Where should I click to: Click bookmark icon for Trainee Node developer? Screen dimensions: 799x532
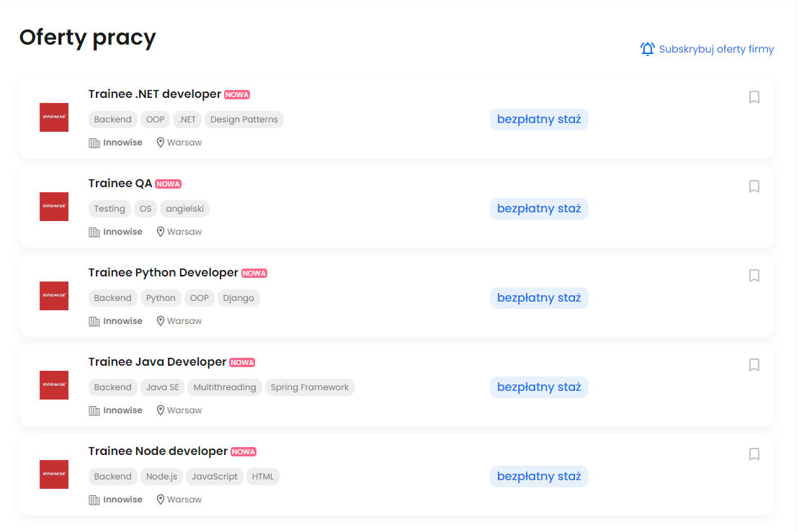[754, 454]
